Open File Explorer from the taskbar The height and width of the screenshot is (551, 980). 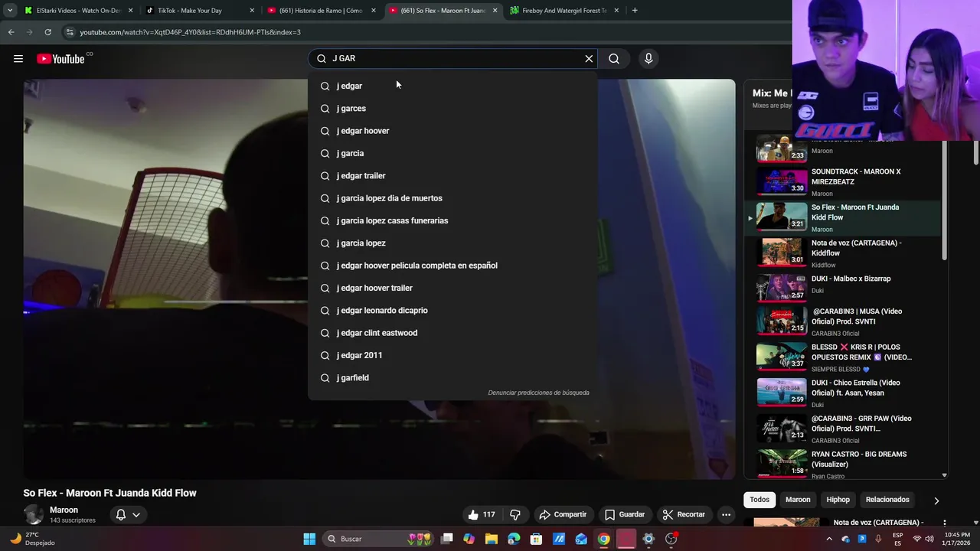[x=492, y=539]
